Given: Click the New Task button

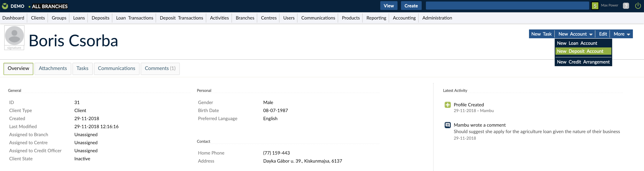Looking at the screenshot, I should (541, 34).
